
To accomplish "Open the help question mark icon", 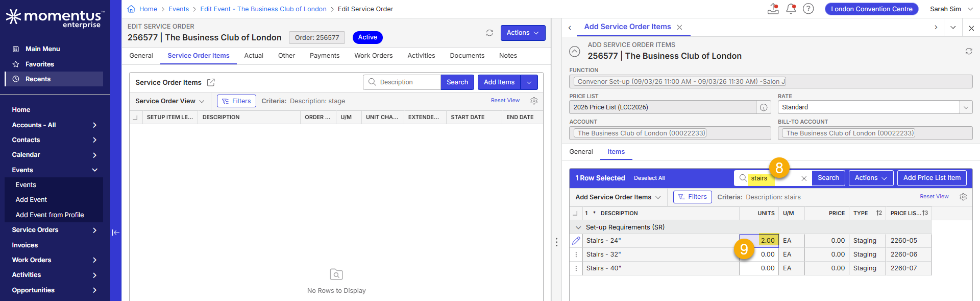I will [x=808, y=9].
